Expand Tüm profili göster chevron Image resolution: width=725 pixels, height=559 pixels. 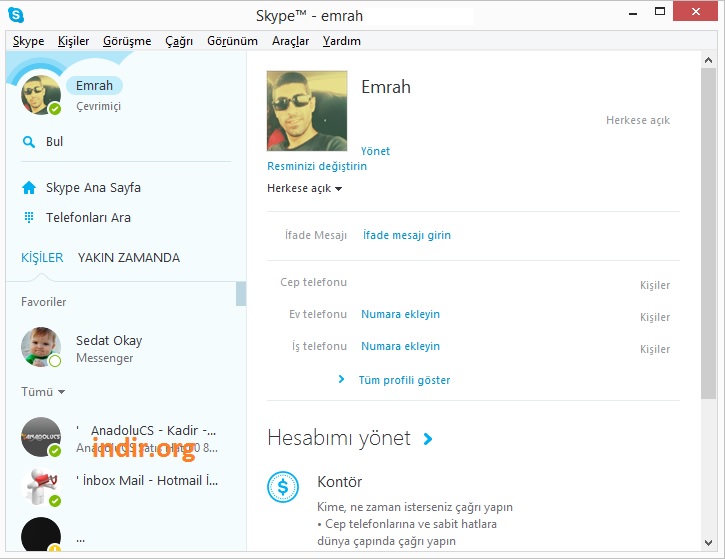tap(341, 379)
